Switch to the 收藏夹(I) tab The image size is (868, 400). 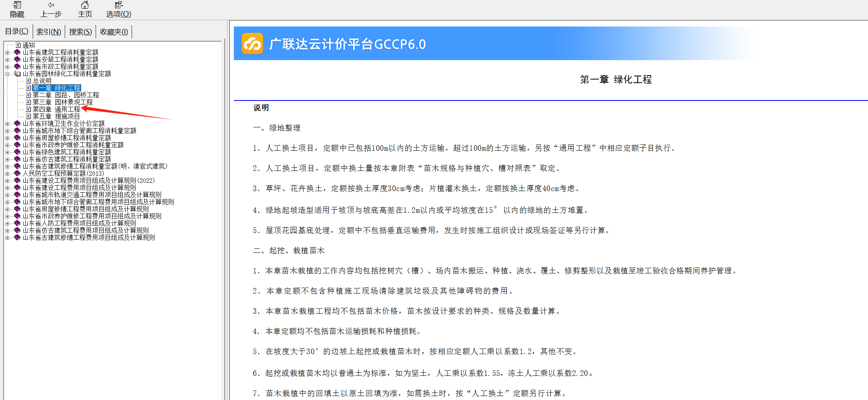pos(114,32)
